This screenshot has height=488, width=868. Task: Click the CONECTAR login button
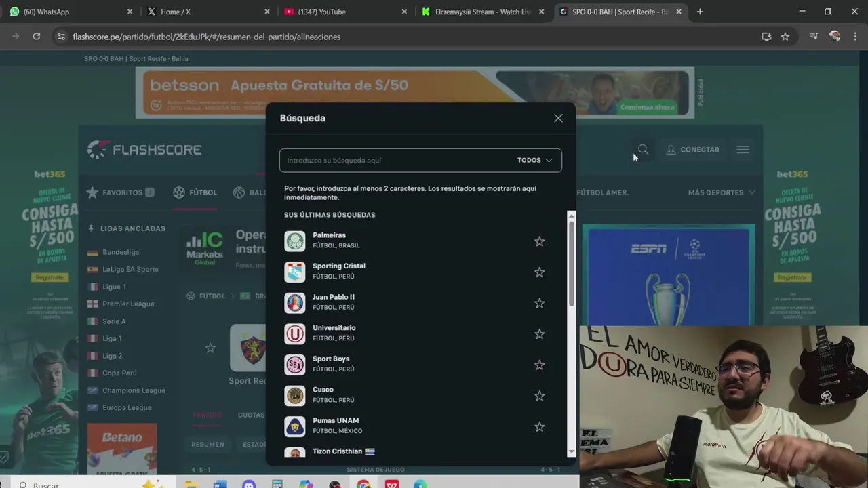click(x=692, y=150)
